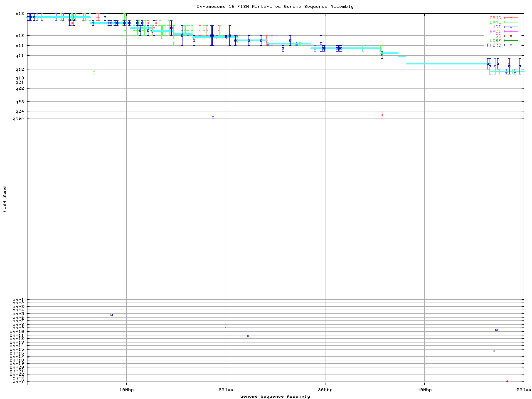Viewport: 532px width, 399px height.
Task: Click the q23 band label on y-axis
Action: pyautogui.click(x=20, y=102)
